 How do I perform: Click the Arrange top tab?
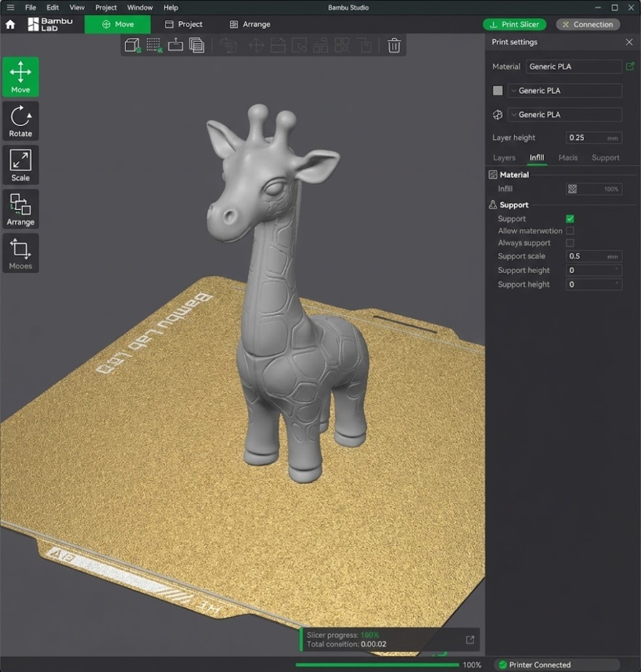pyautogui.click(x=250, y=24)
